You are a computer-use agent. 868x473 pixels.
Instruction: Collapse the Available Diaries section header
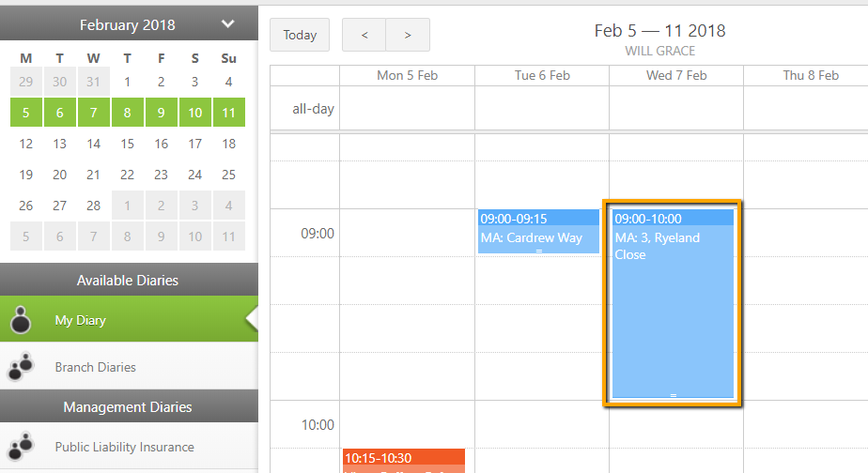129,280
